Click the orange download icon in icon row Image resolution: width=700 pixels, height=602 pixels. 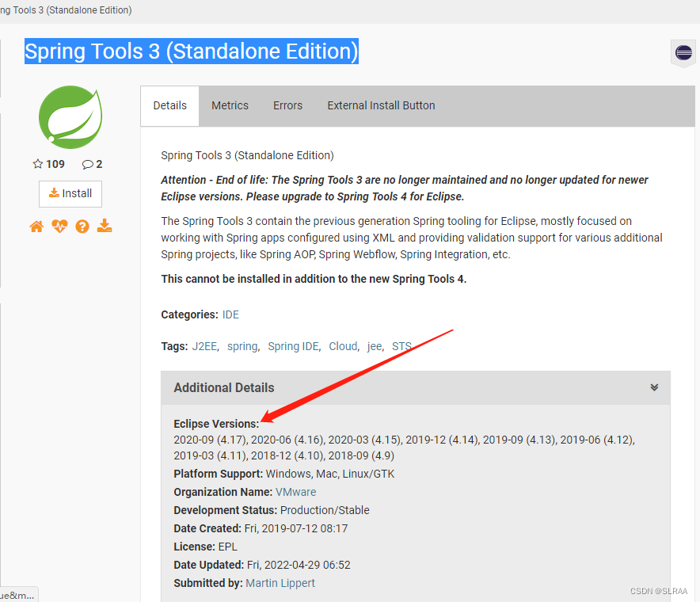point(105,226)
